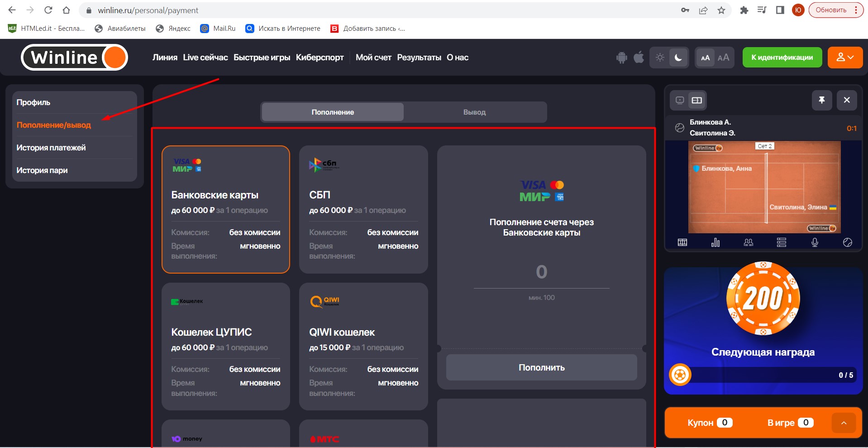The height and width of the screenshot is (448, 868).
Task: Open Результаты page
Action: click(x=419, y=58)
